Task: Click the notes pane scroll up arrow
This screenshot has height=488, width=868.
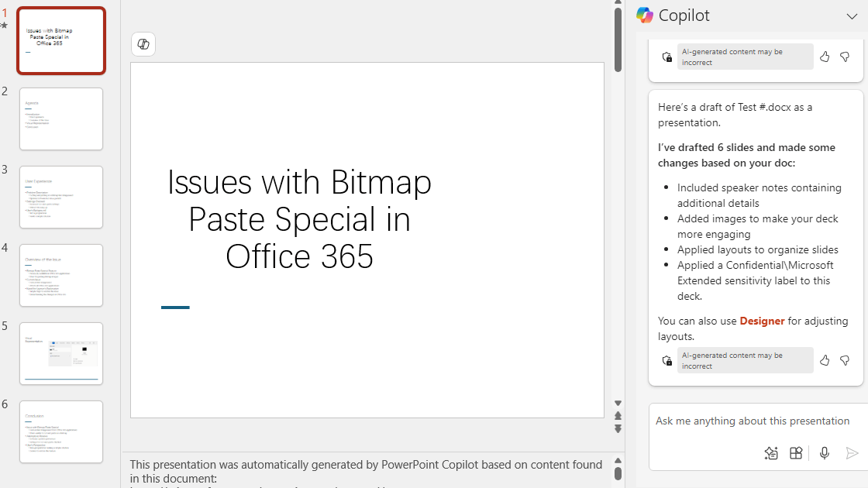Action: (x=618, y=461)
